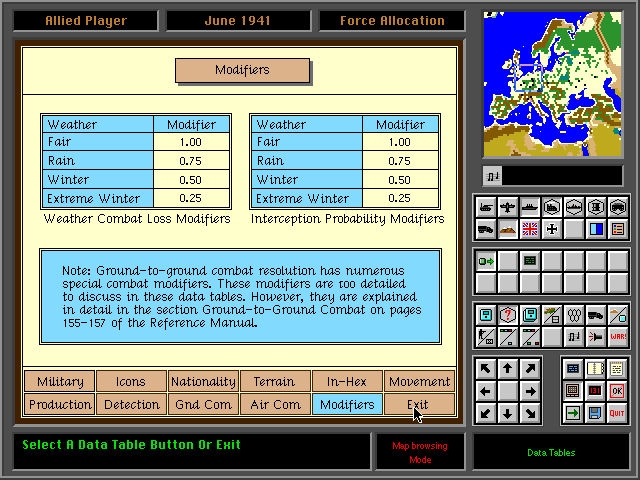This screenshot has height=480, width=640.
Task: Click the flashlight spotlight icon
Action: coord(596,337)
